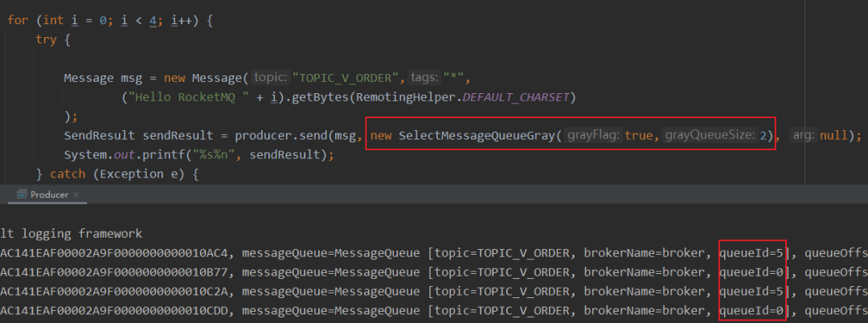Click the Producer tab console icon
The width and height of the screenshot is (868, 323).
point(22,194)
